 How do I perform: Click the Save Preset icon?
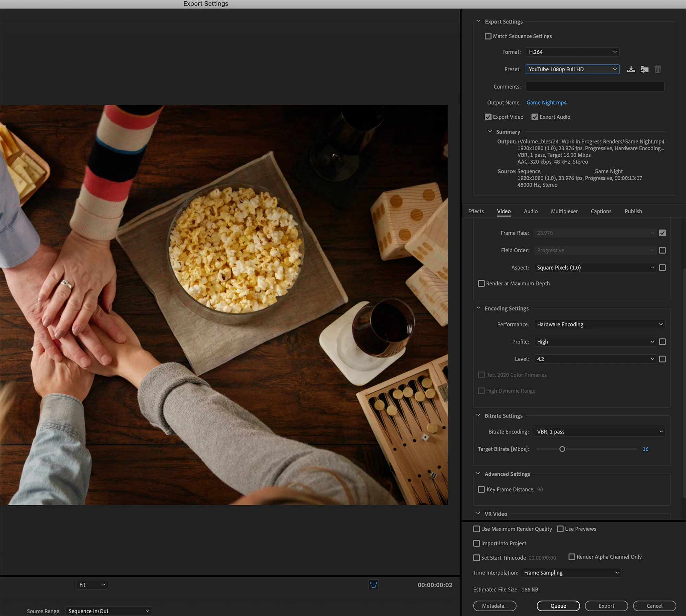pos(631,69)
